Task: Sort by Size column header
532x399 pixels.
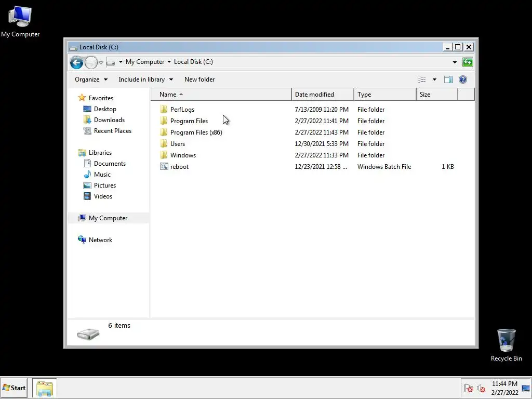Action: (x=437, y=95)
